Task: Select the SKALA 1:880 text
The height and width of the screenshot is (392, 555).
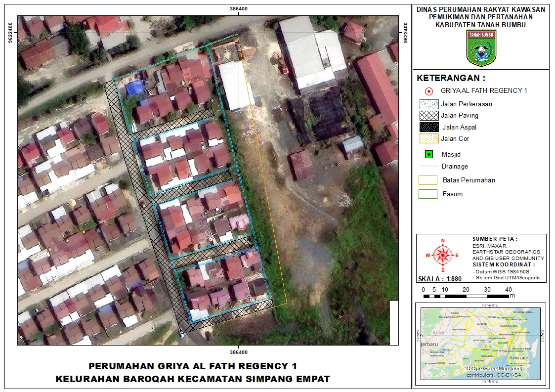Action: [x=439, y=278]
